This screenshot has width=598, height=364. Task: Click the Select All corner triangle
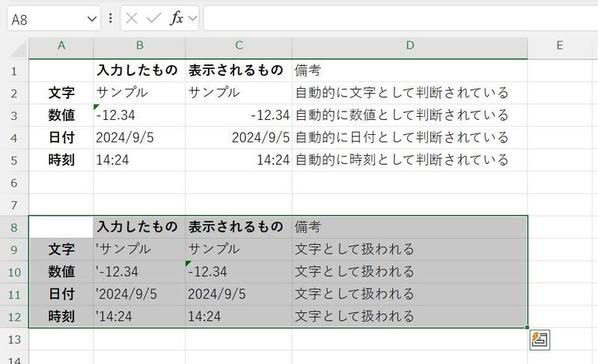click(x=19, y=49)
